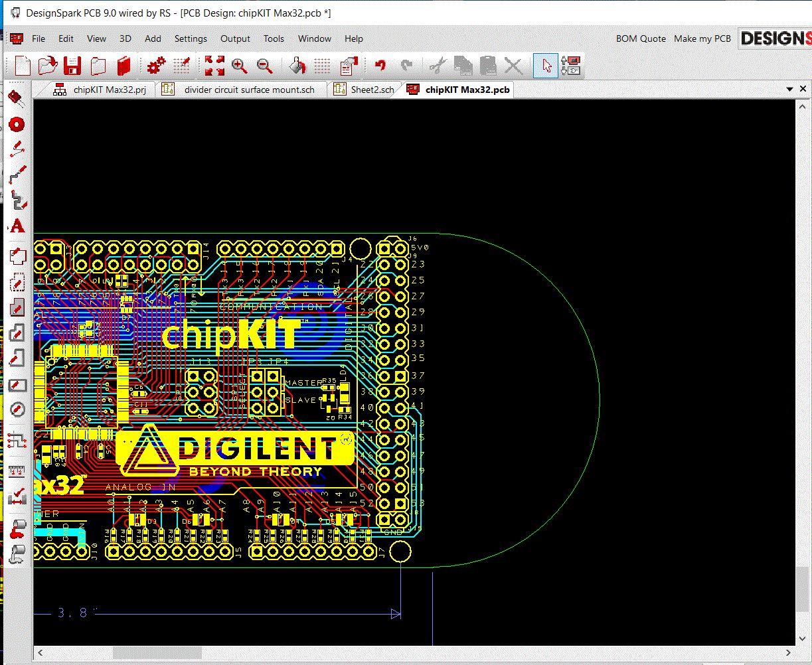Toggle the Select mode arrow button
The height and width of the screenshot is (665, 812).
(x=546, y=66)
